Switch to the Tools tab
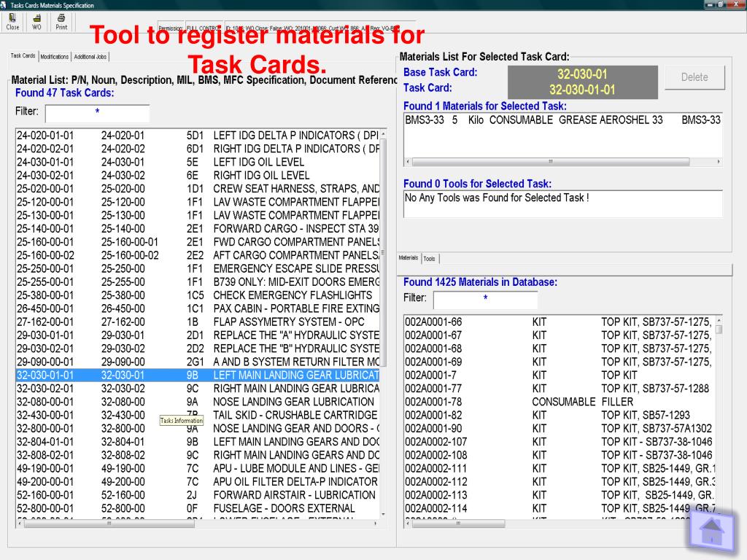The width and height of the screenshot is (747, 560). point(430,258)
